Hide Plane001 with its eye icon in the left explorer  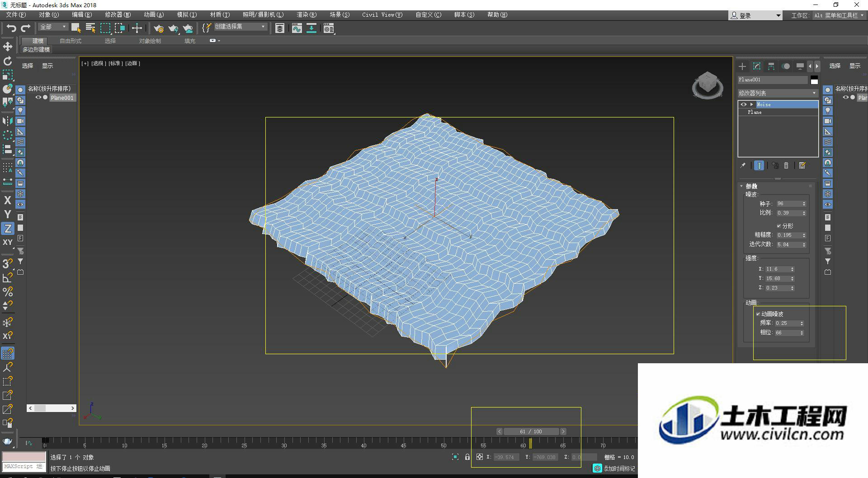coord(38,97)
